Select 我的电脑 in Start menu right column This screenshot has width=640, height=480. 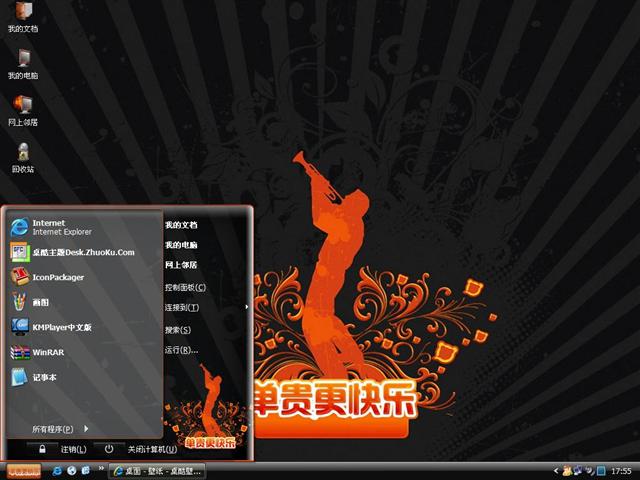181,245
